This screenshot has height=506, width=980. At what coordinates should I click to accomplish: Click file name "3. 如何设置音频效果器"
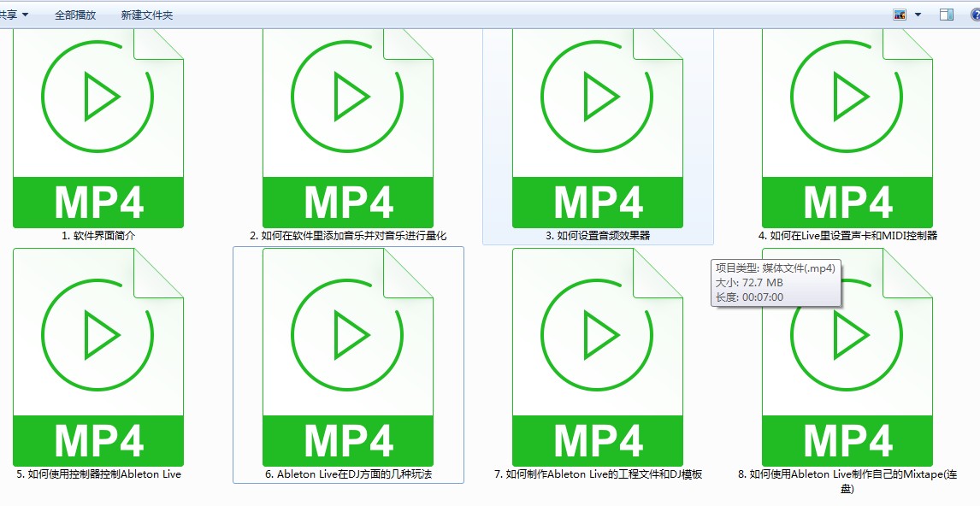(598, 236)
